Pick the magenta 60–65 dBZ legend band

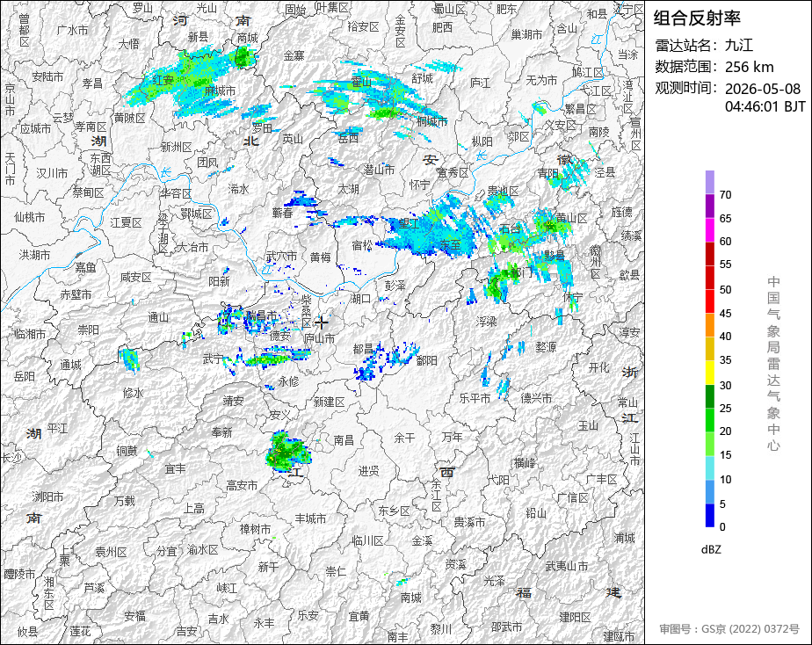[709, 229]
